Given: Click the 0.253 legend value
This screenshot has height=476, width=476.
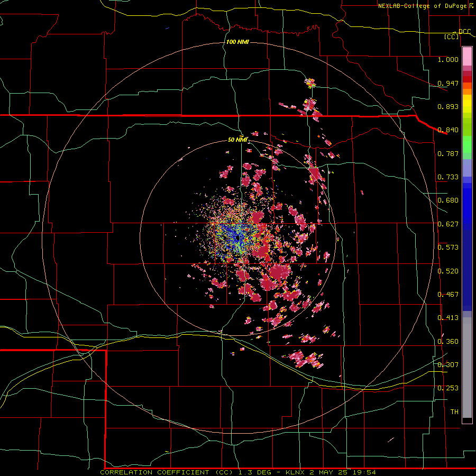Looking at the screenshot, I should [x=448, y=388].
